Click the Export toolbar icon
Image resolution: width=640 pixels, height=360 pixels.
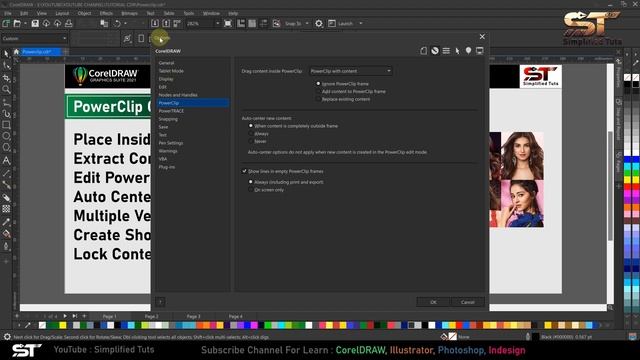coord(166,23)
